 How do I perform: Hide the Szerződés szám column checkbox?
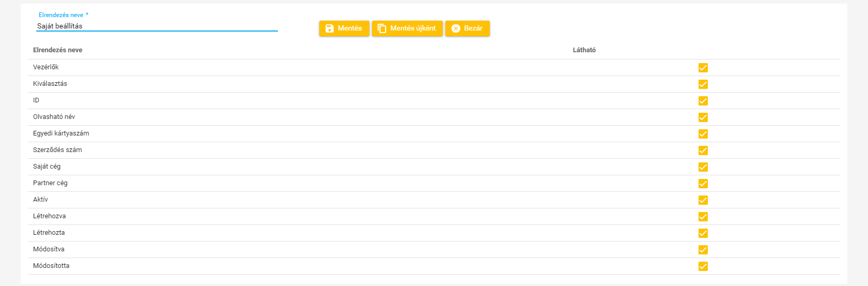(703, 150)
